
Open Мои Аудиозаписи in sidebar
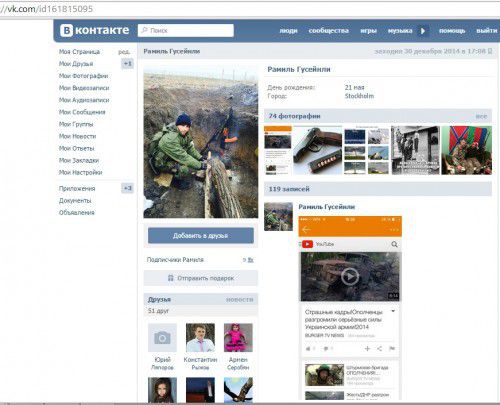(x=84, y=100)
